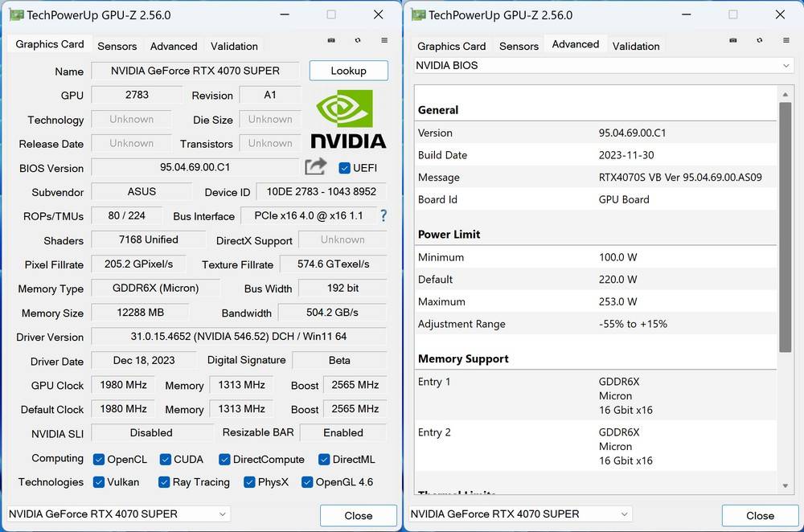Open the hamburger menu in right window

(786, 40)
